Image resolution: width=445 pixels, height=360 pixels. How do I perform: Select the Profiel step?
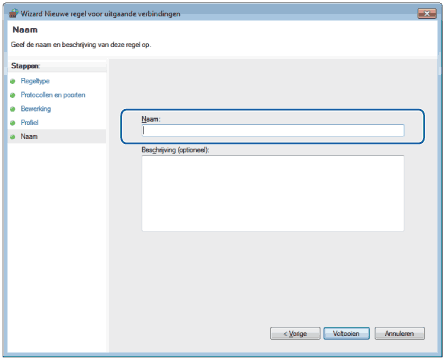click(x=29, y=123)
